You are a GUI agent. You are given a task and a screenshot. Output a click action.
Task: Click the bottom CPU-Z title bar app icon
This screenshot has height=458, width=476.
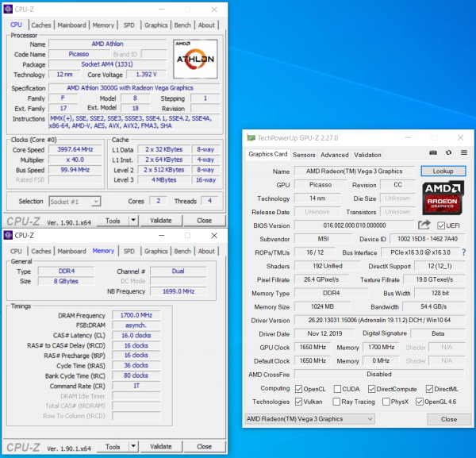(8, 235)
